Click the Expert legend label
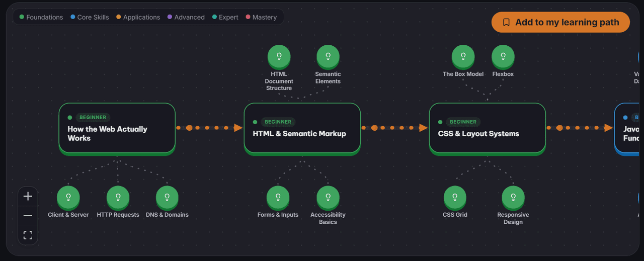644x261 pixels. [228, 17]
